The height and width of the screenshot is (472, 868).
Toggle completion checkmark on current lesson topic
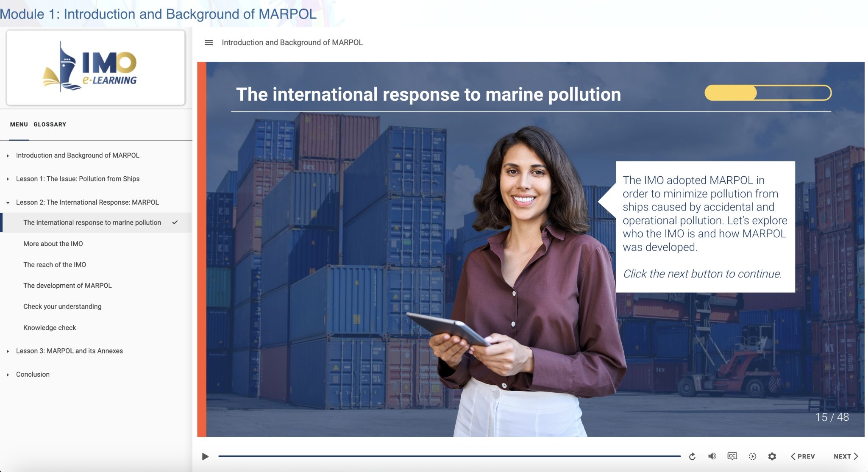174,222
